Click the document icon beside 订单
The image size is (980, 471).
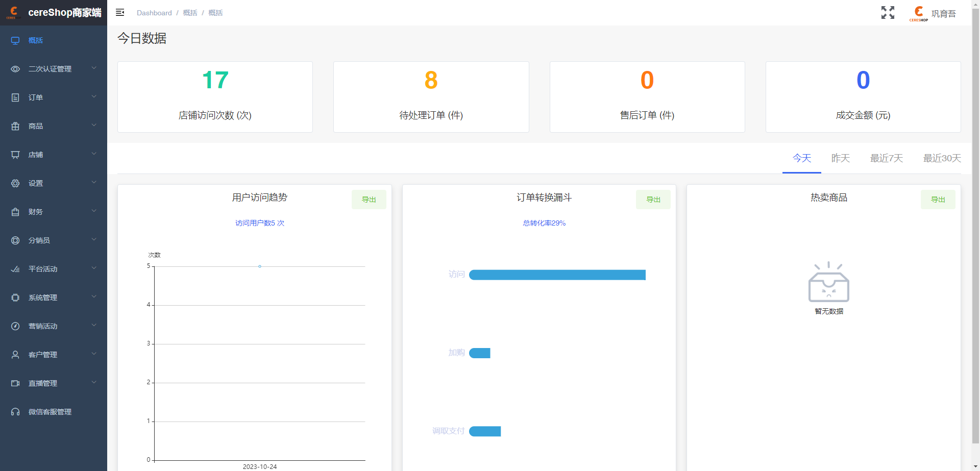point(15,97)
